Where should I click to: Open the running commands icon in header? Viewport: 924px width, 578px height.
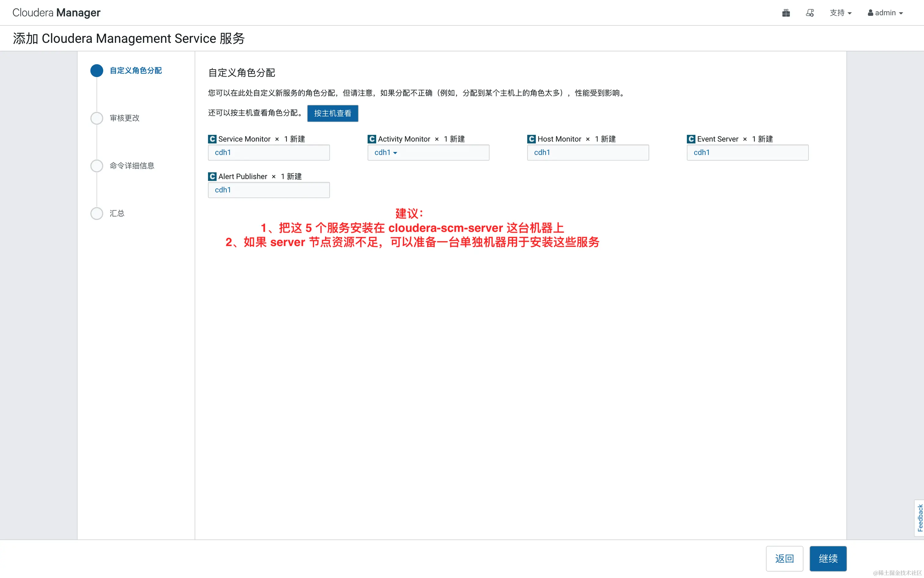[810, 13]
